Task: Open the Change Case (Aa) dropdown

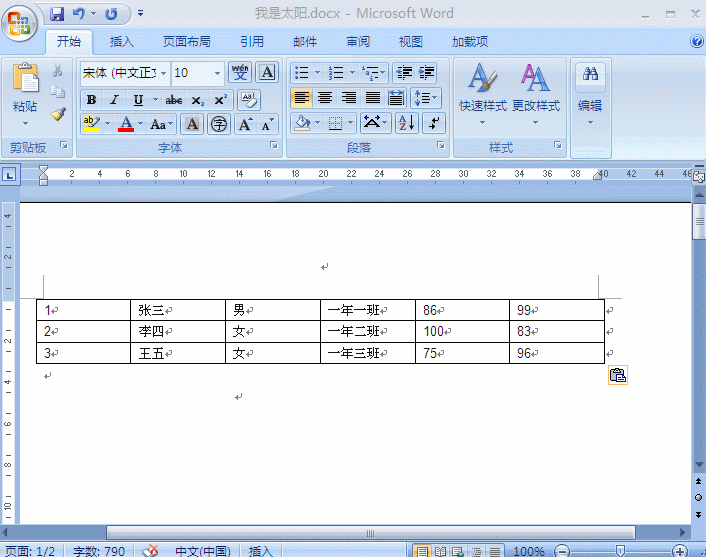Action: tap(161, 124)
